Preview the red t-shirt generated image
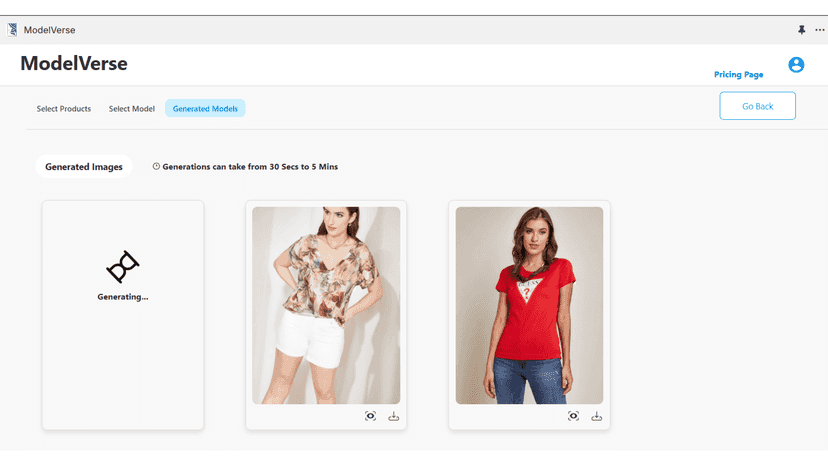Viewport: 828px width, 466px height. [573, 416]
